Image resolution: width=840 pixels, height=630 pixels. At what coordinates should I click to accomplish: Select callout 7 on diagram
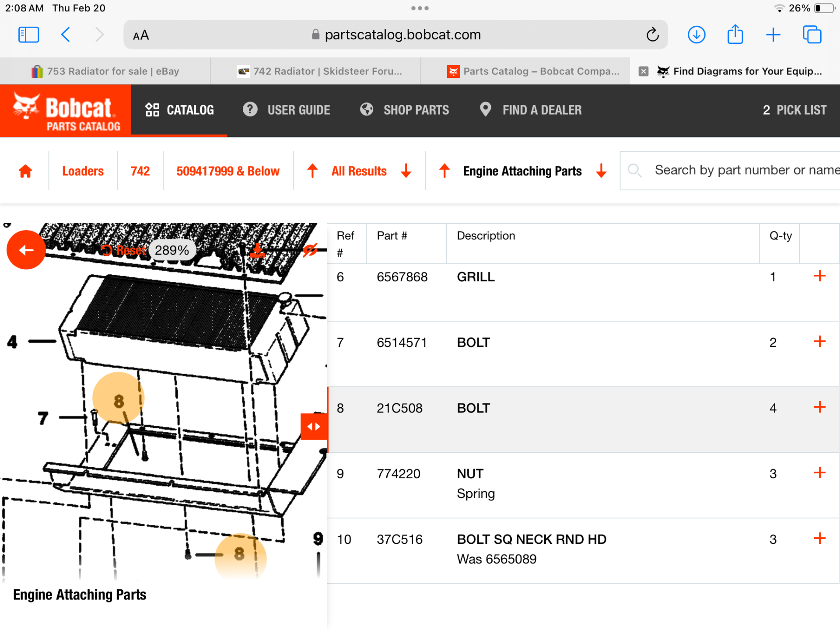click(43, 418)
